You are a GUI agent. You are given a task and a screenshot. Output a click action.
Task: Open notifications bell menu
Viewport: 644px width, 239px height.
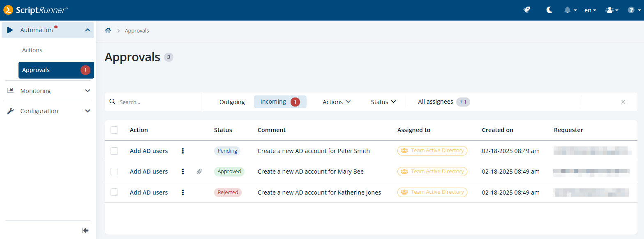[570, 10]
